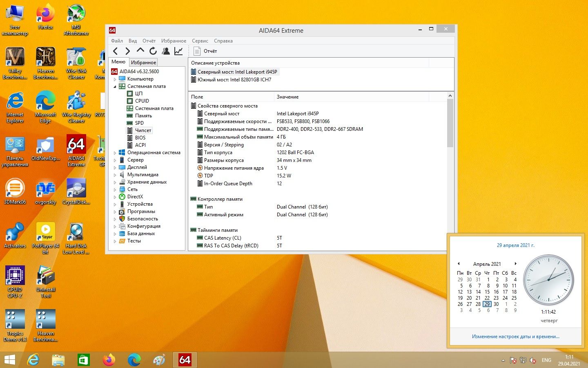This screenshot has height=368, width=588.
Task: Click the refresh icon in AIDA64 toolbar
Action: [153, 51]
